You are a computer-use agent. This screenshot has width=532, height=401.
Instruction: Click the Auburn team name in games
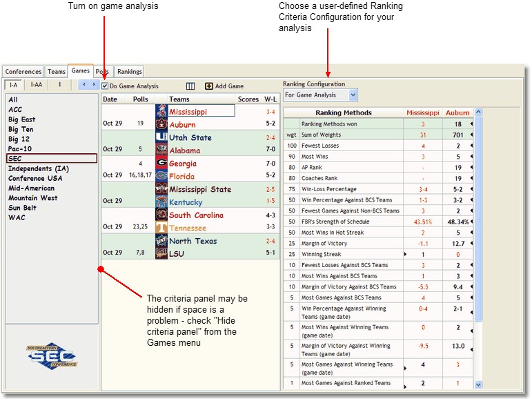(x=183, y=124)
